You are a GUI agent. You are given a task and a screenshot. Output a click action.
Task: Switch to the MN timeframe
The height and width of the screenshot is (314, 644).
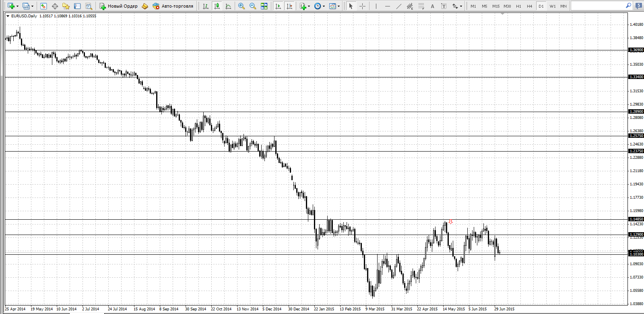(x=563, y=6)
